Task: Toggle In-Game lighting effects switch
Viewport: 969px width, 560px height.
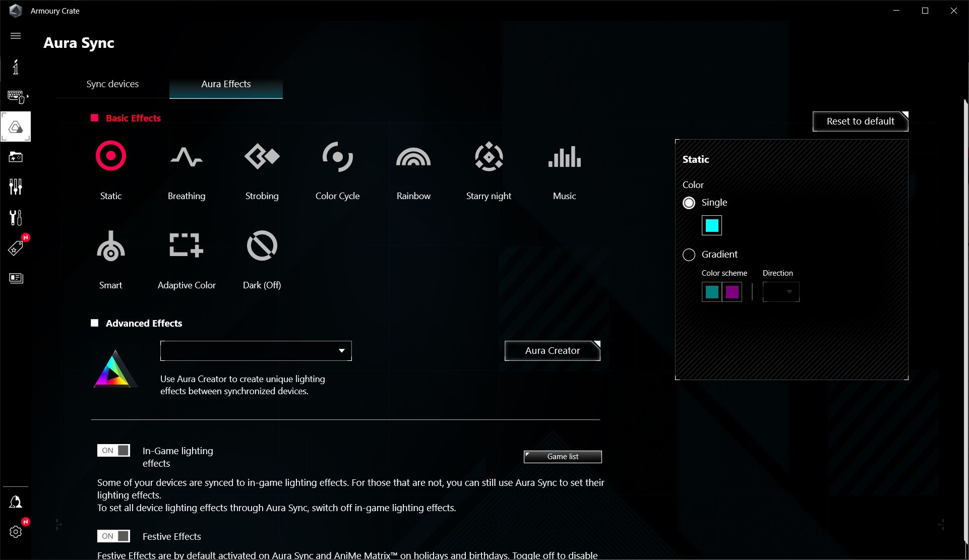Action: click(x=113, y=450)
